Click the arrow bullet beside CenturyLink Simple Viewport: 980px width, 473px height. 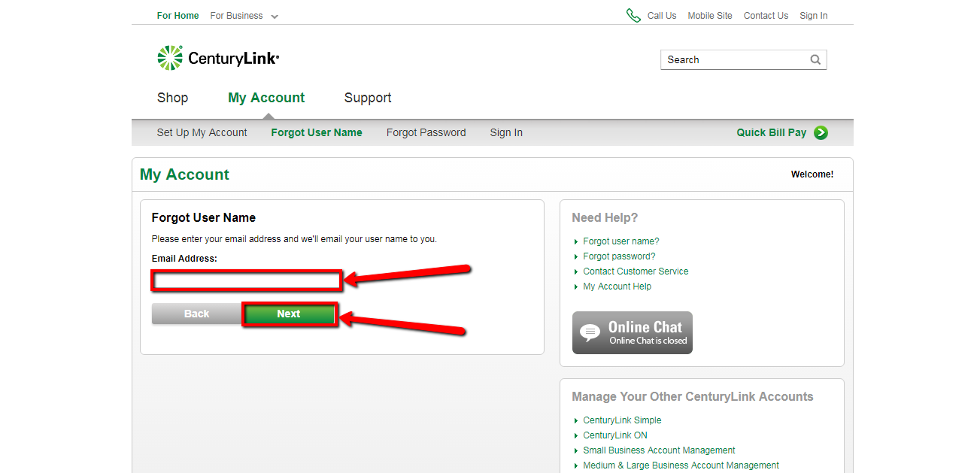click(x=576, y=420)
